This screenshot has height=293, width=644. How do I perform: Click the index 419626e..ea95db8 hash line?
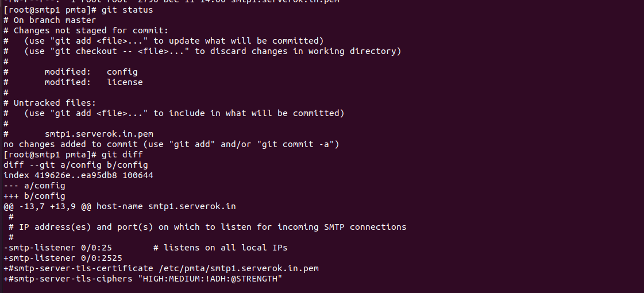pyautogui.click(x=78, y=175)
